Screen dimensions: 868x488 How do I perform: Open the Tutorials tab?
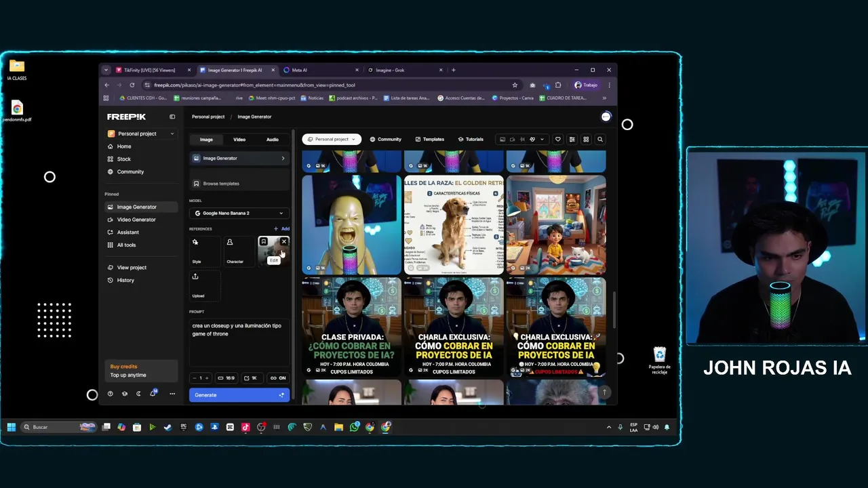[x=471, y=140]
